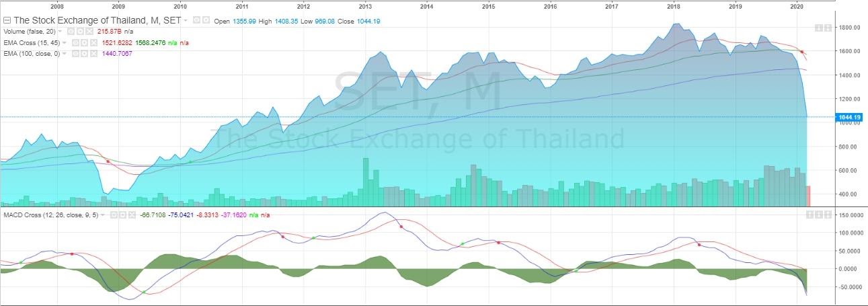Remove EMA Cross indicator with its X icon

point(94,43)
